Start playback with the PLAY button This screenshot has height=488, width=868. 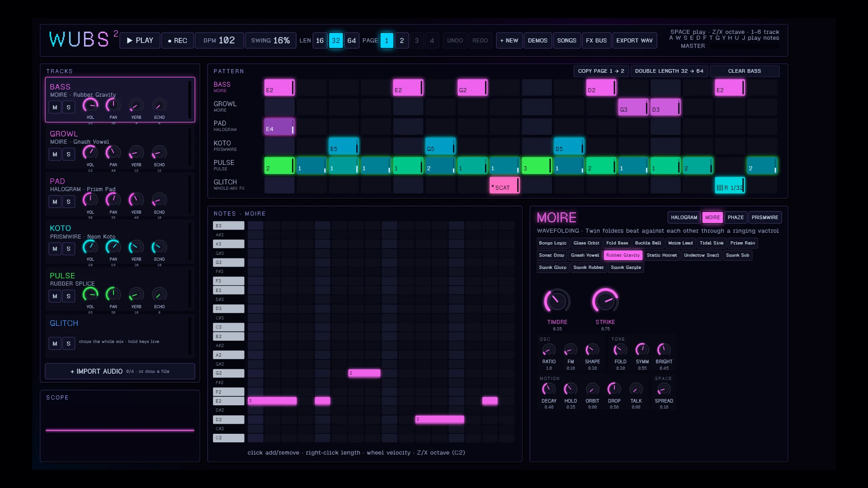click(140, 41)
